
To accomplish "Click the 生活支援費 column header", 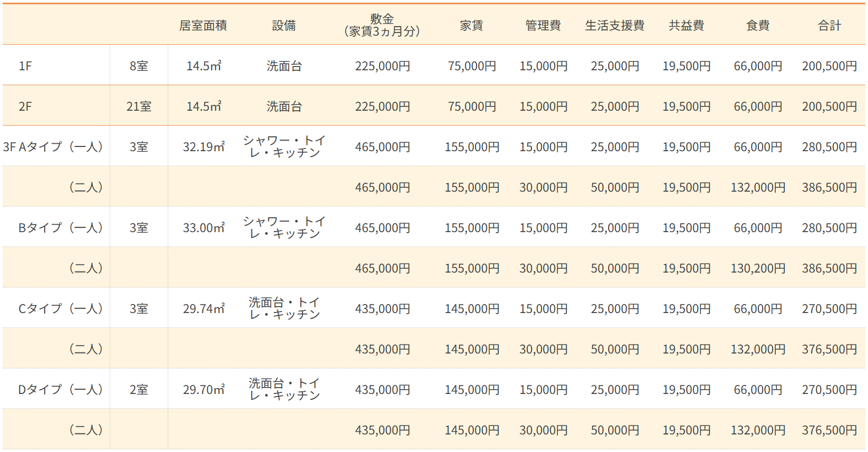I will point(615,26).
